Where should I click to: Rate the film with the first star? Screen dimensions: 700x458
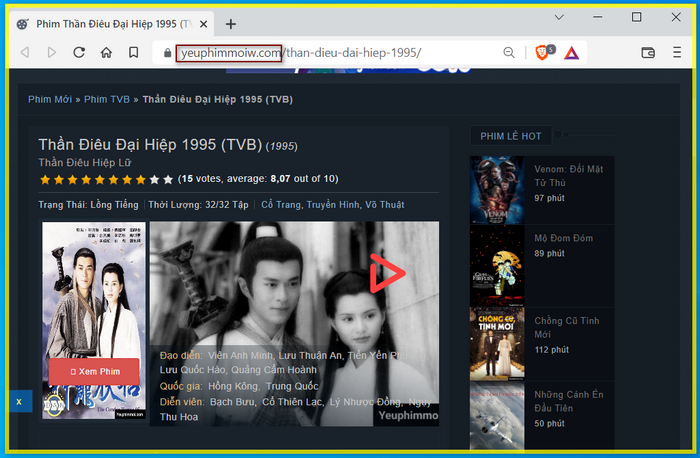point(45,179)
